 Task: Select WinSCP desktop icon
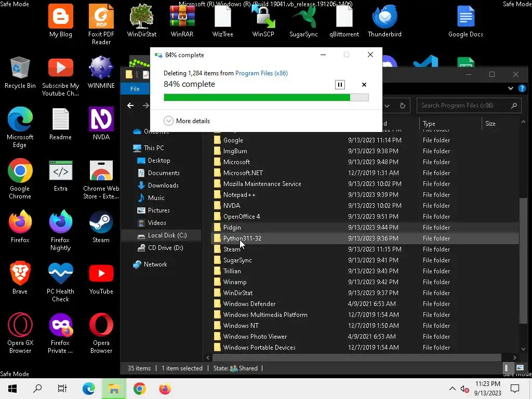pos(263,21)
